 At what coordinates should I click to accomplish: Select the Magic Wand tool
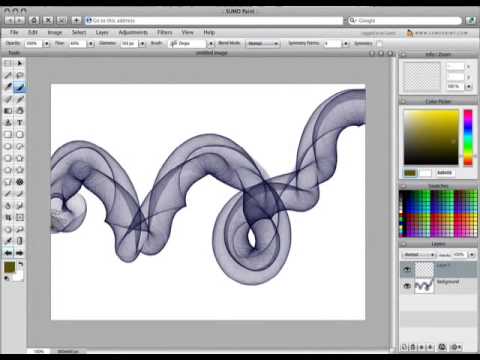8,75
